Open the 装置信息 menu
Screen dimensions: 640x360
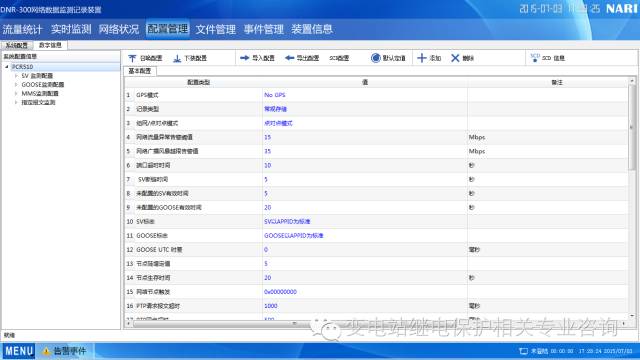(312, 29)
